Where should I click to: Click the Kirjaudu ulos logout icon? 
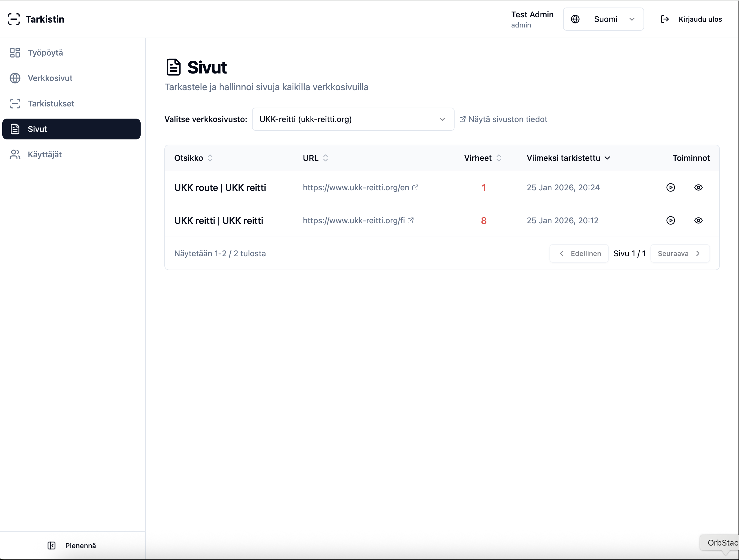click(x=665, y=19)
